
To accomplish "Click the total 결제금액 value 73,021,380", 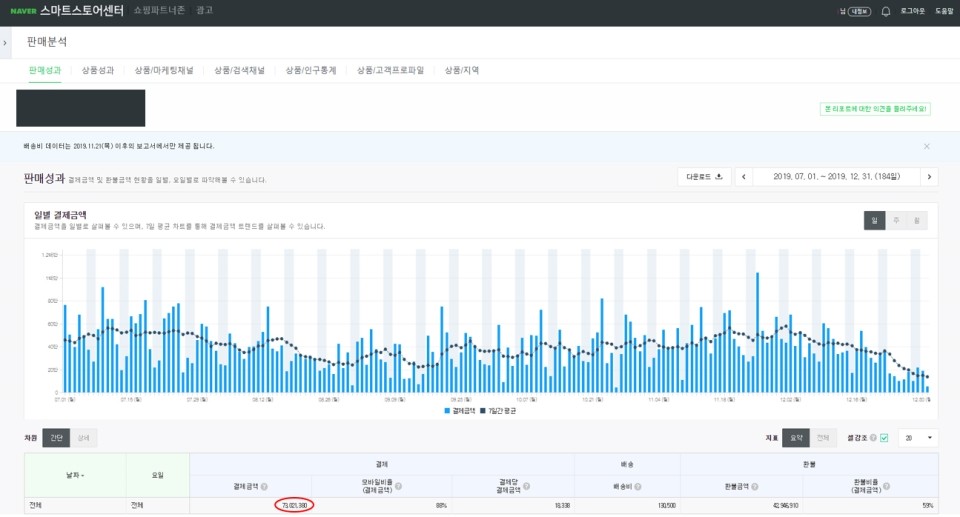I will coord(294,506).
